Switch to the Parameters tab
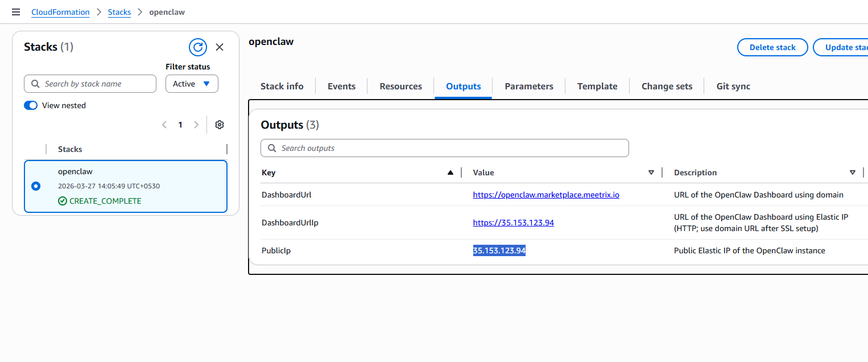Viewport: 868px width, 362px height. pyautogui.click(x=528, y=87)
